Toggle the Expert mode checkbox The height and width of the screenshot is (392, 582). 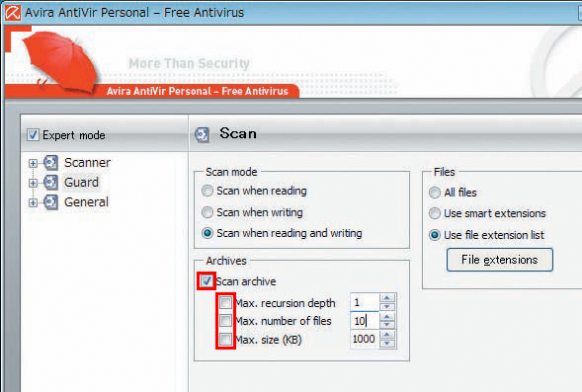click(33, 134)
